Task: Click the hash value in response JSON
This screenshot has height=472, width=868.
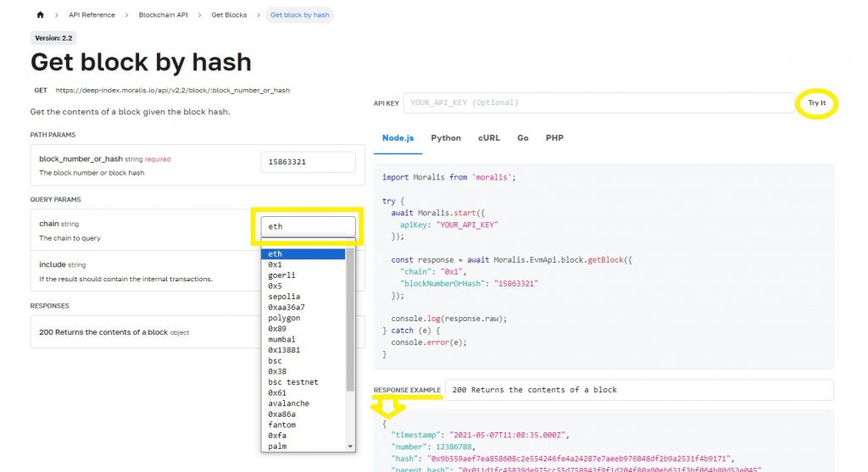Action: [x=580, y=458]
